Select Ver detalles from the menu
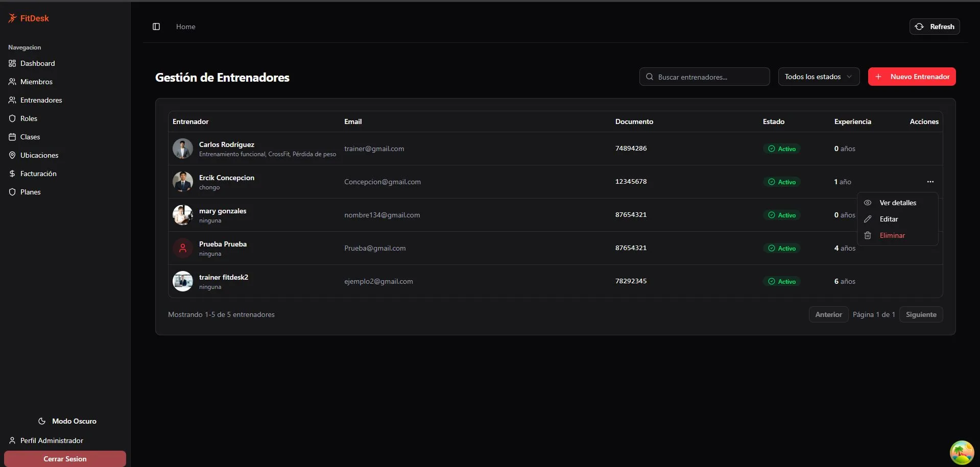The width and height of the screenshot is (980, 467). (897, 203)
